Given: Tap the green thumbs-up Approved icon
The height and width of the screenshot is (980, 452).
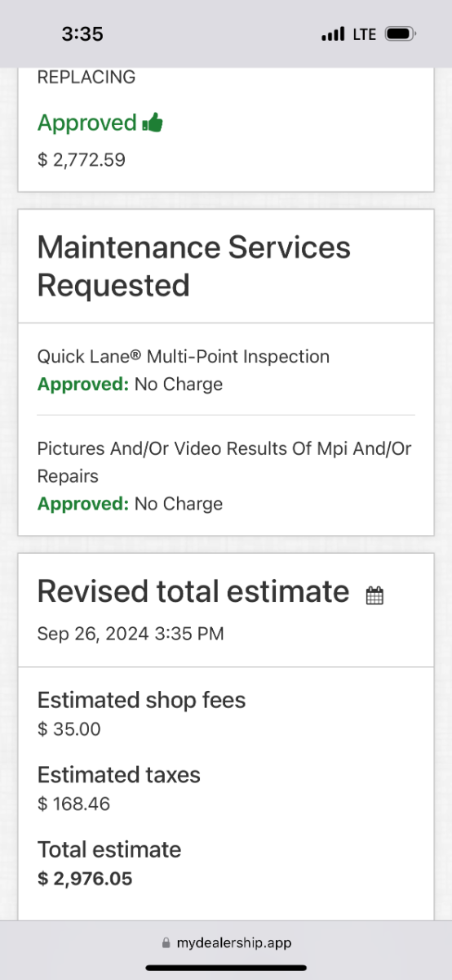Looking at the screenshot, I should click(x=153, y=123).
